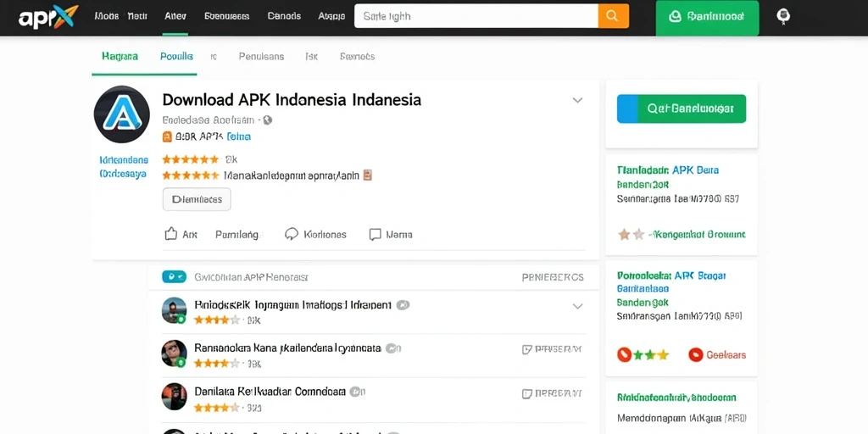Viewport: 868px width, 434px height.
Task: Open the 'Danilaka Retkvadtar Comndoara' entry title
Action: [x=270, y=392]
